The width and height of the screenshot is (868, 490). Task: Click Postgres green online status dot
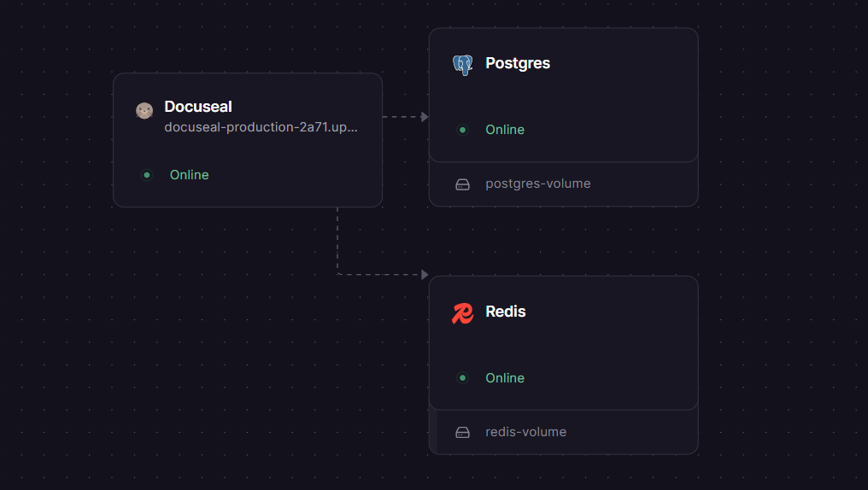pyautogui.click(x=463, y=130)
